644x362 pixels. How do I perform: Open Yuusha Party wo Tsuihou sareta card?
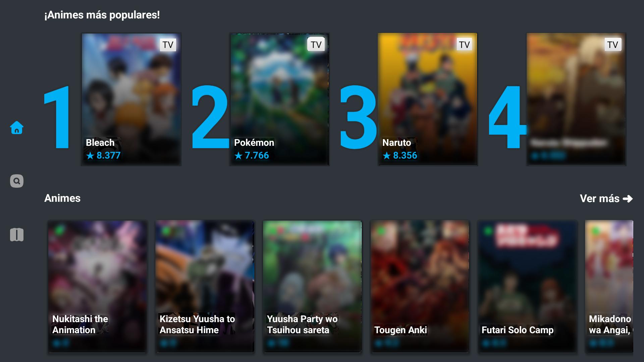(312, 286)
